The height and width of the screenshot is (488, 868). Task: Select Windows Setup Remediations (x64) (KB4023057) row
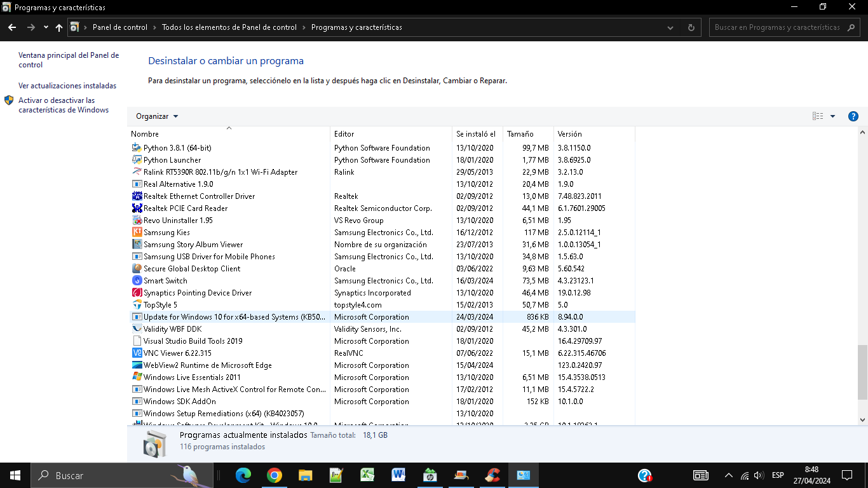pyautogui.click(x=383, y=414)
